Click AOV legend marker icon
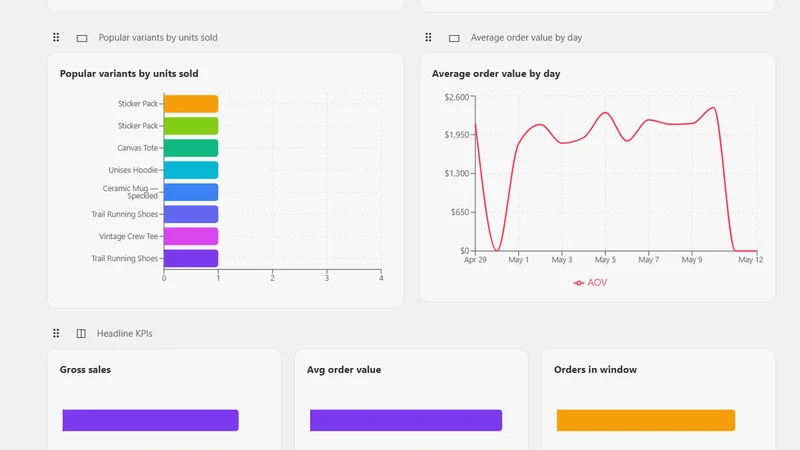The height and width of the screenshot is (450, 800). tap(579, 283)
